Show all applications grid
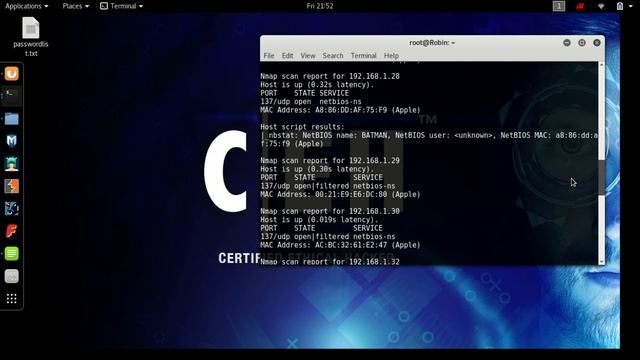 point(11,299)
